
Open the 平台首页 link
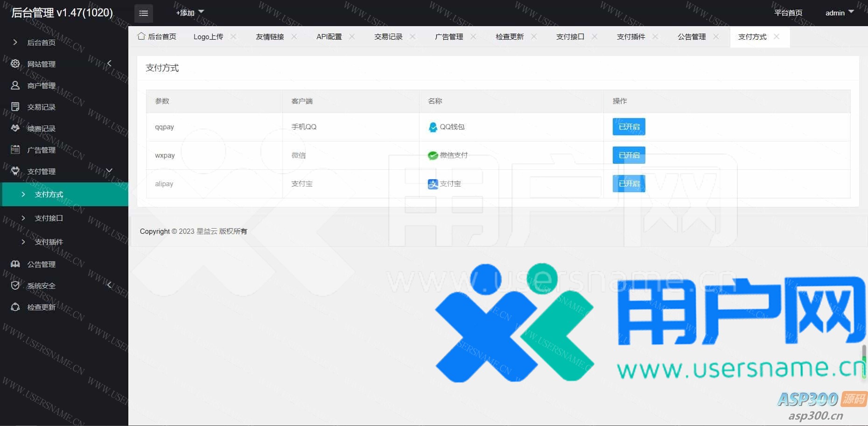[788, 13]
